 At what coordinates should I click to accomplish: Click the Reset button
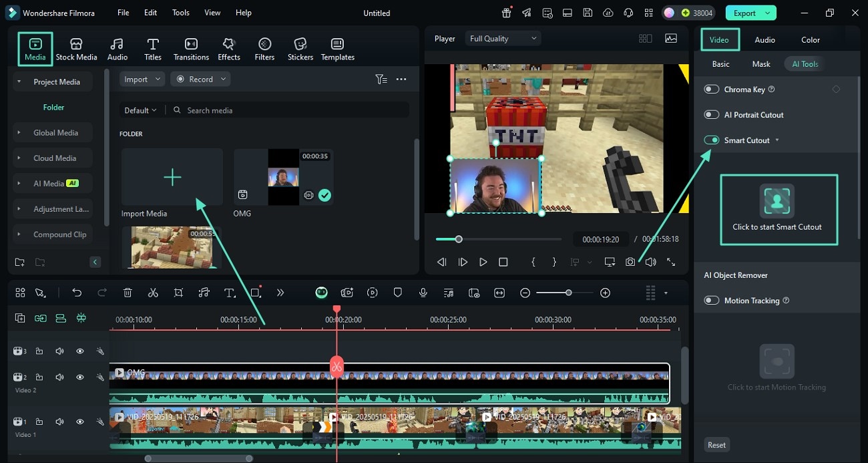(716, 445)
